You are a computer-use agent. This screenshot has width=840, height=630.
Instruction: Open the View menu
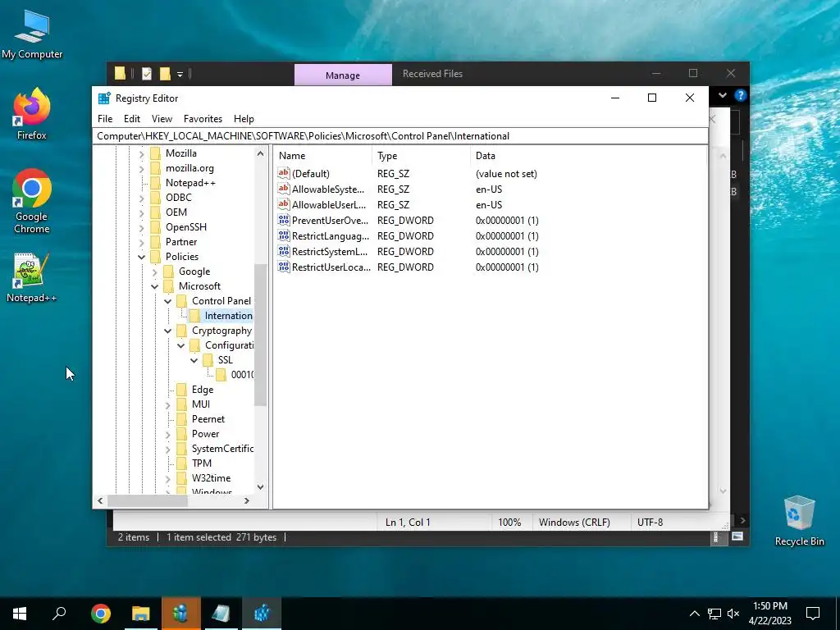(162, 119)
